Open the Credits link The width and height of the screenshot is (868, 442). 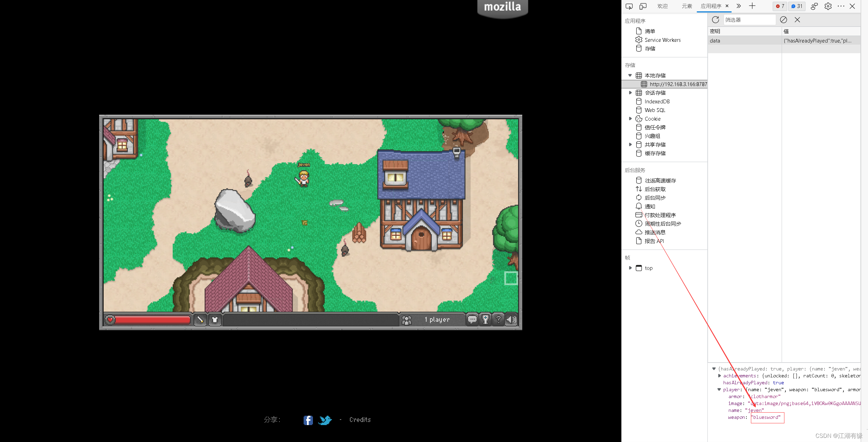pyautogui.click(x=360, y=420)
